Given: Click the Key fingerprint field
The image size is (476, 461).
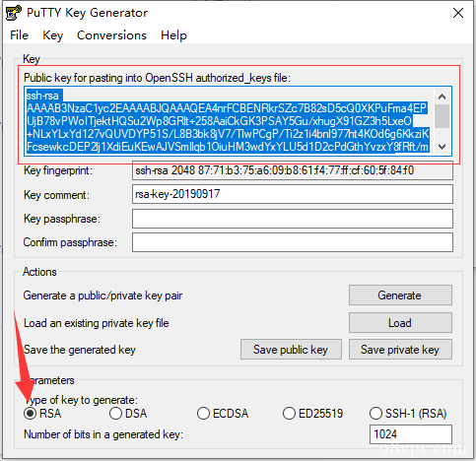Looking at the screenshot, I should 293,170.
